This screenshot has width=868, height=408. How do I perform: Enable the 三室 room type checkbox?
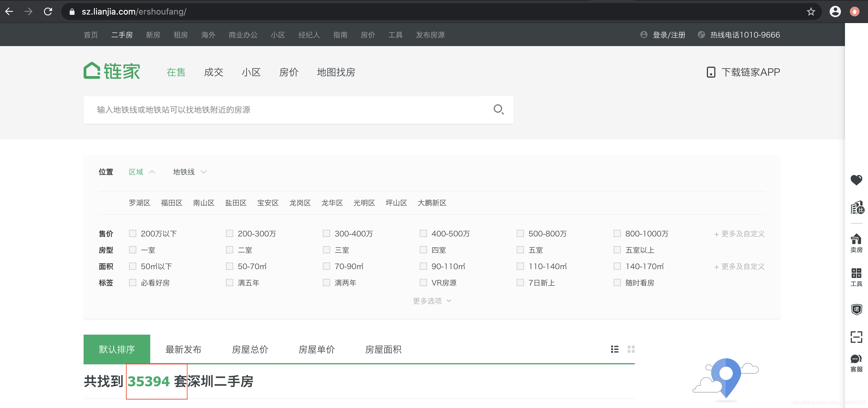[x=326, y=250]
